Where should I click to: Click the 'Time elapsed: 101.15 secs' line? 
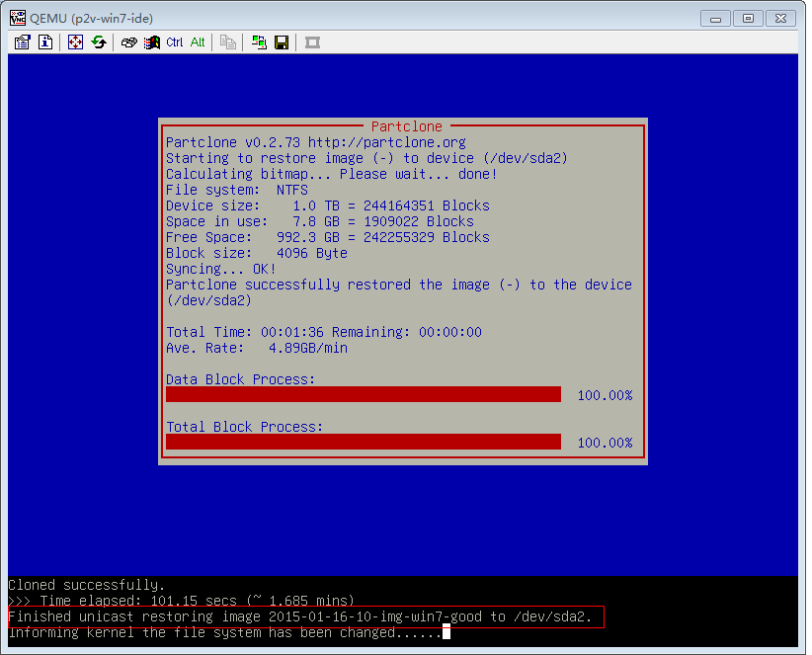[x=182, y=601]
